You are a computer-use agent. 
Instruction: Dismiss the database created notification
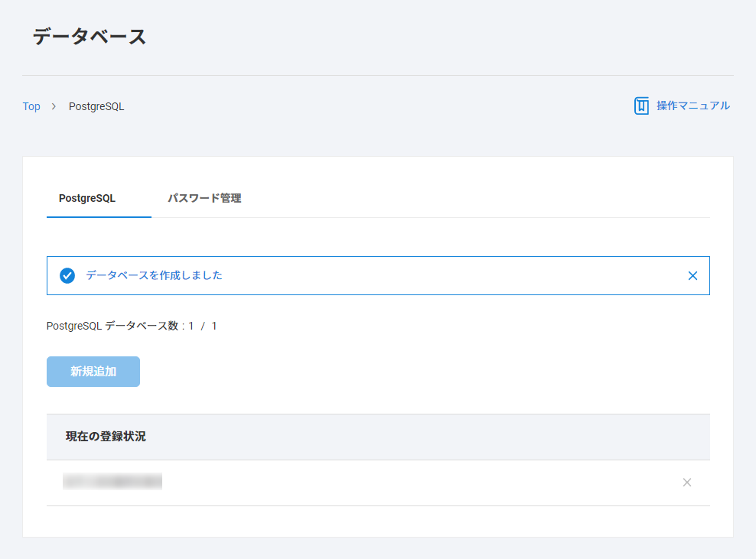coord(692,275)
